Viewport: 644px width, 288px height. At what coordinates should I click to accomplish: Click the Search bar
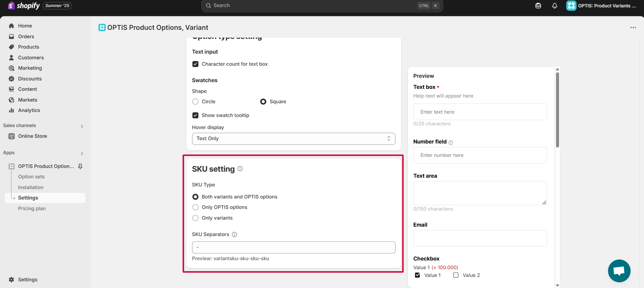(x=322, y=6)
